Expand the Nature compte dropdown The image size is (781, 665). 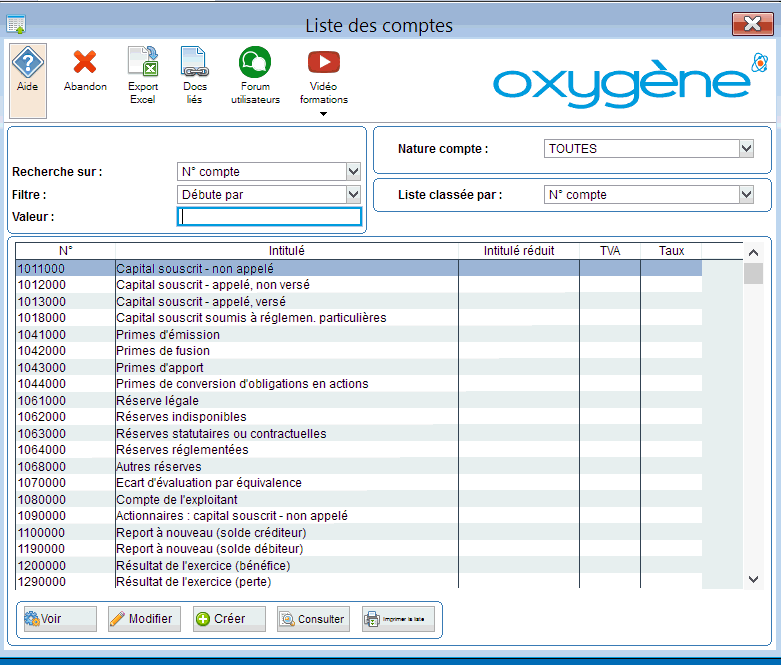(x=746, y=149)
